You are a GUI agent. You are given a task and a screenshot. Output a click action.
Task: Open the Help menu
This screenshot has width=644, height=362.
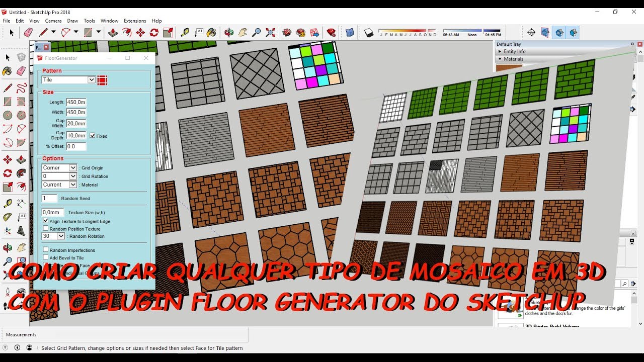click(156, 21)
